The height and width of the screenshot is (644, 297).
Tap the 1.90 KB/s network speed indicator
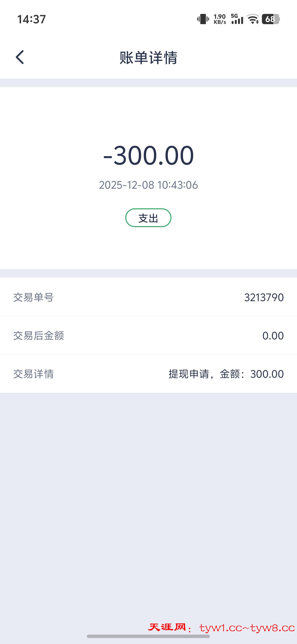[220, 19]
